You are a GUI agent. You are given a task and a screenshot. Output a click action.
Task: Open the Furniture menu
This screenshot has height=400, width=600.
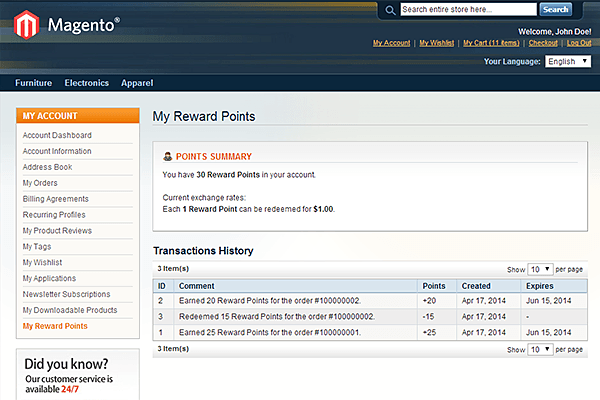coord(34,83)
